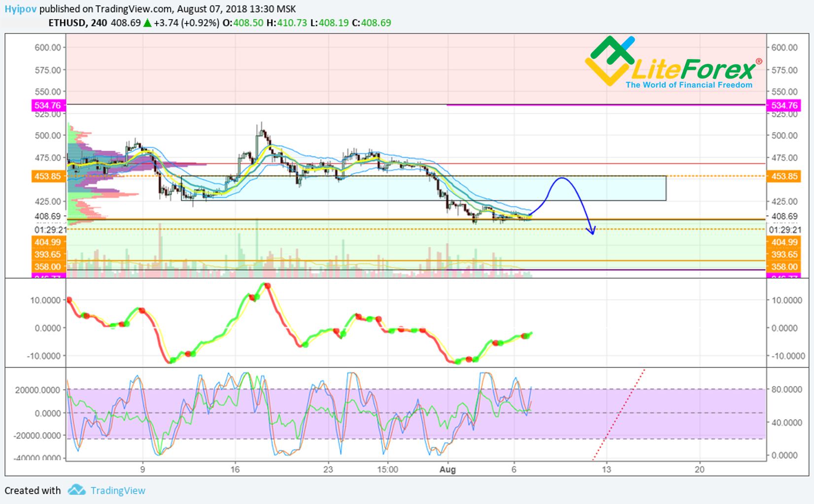
Task: Select the right 393.65 orange price label
Action: [784, 254]
